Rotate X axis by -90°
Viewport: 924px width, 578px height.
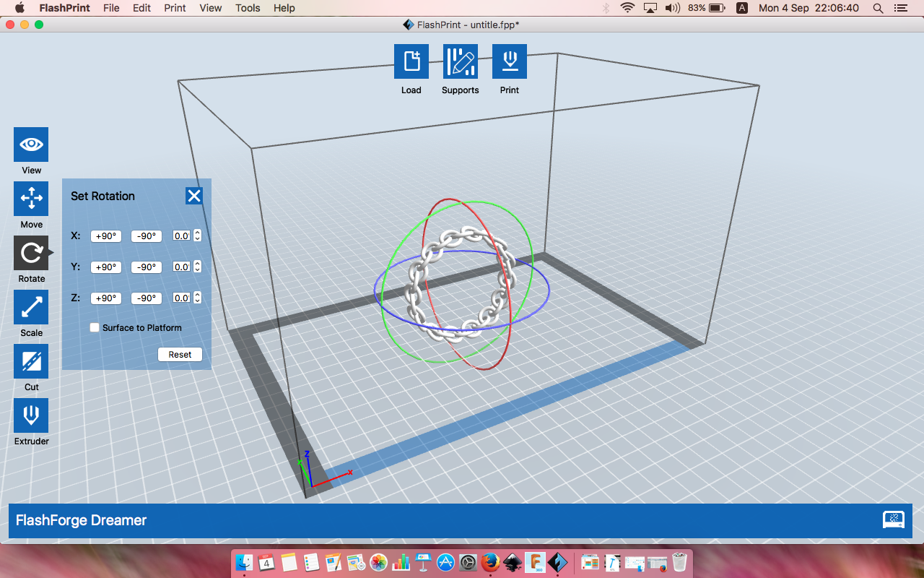(x=147, y=236)
